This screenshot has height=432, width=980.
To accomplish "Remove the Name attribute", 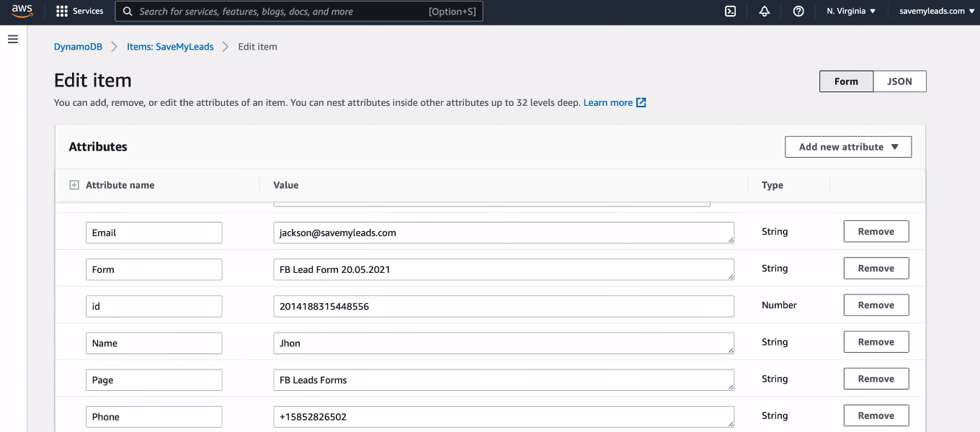I will (x=876, y=342).
